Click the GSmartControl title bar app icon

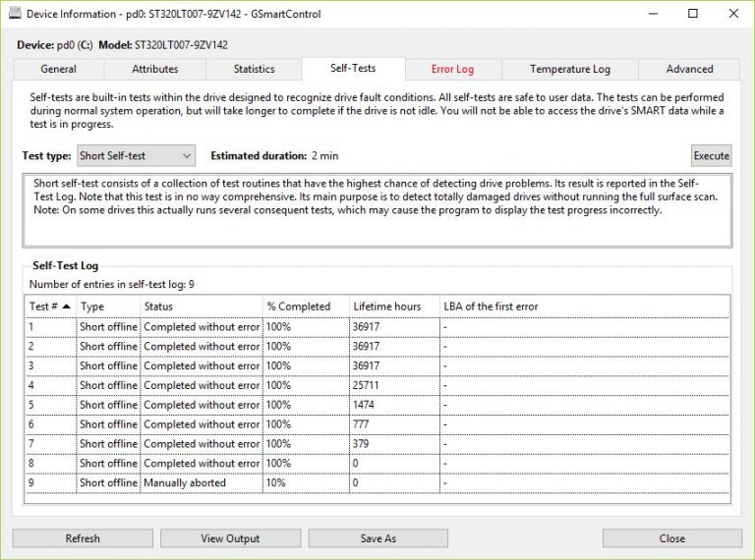tap(15, 14)
